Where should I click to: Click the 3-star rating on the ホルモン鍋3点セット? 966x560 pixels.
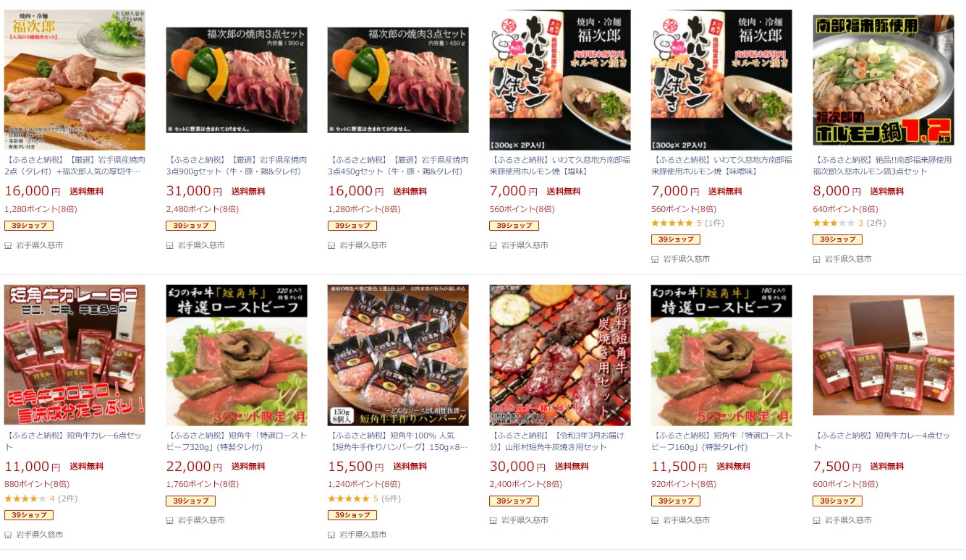(834, 223)
